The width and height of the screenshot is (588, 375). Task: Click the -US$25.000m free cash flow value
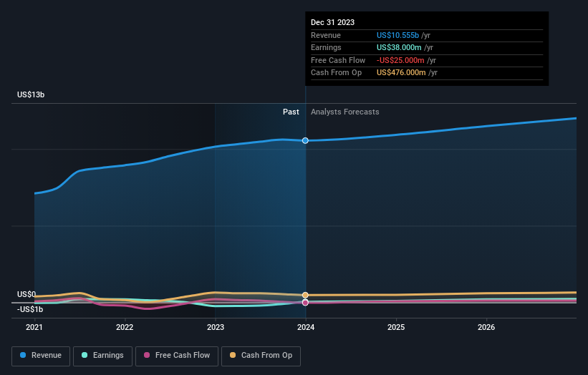(x=400, y=60)
